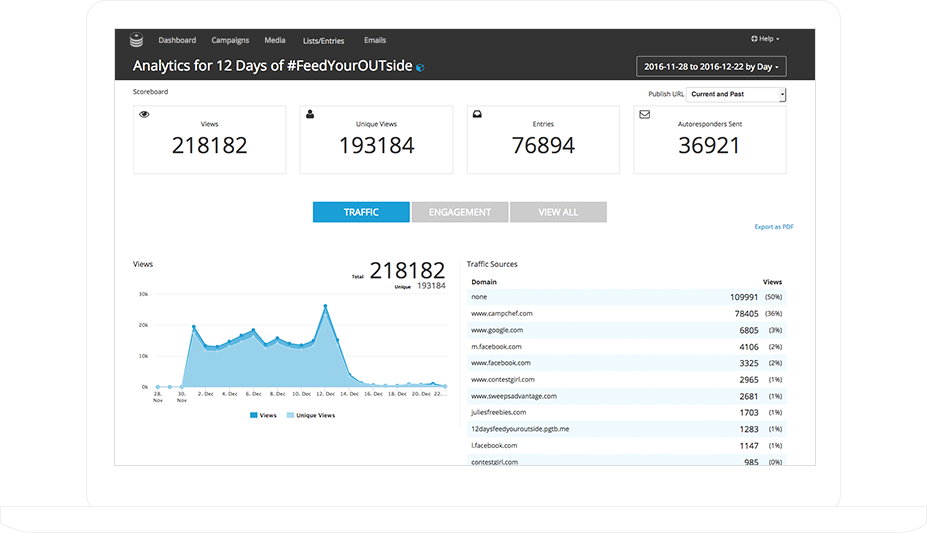This screenshot has width=927, height=533.
Task: Open the date range dropdown
Action: (711, 66)
